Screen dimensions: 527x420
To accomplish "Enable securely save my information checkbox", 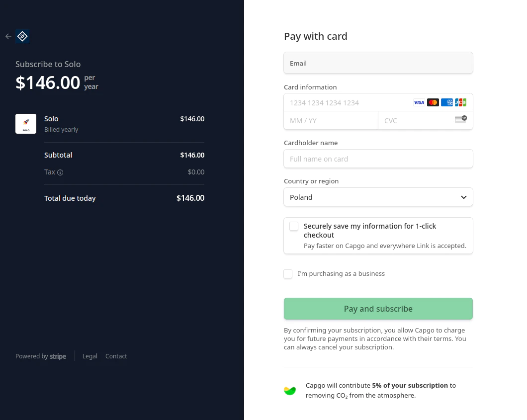I will [294, 227].
